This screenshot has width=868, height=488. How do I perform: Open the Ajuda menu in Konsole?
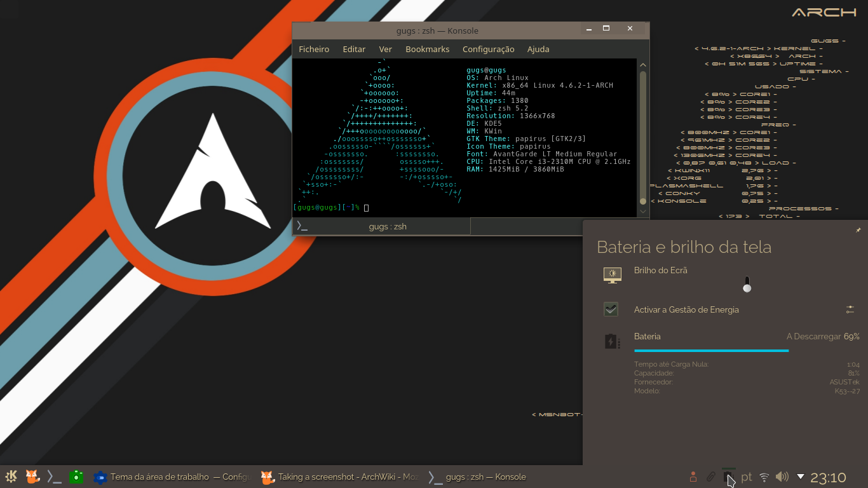pyautogui.click(x=538, y=49)
